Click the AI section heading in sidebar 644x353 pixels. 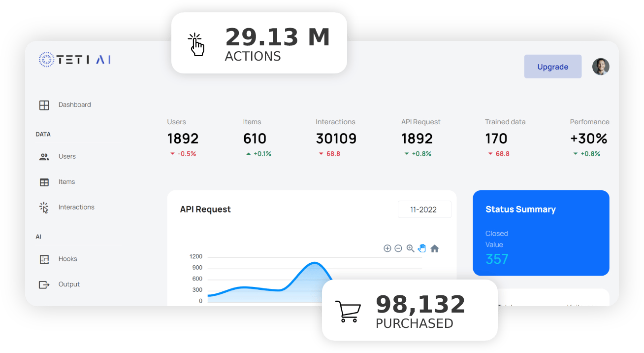point(38,237)
